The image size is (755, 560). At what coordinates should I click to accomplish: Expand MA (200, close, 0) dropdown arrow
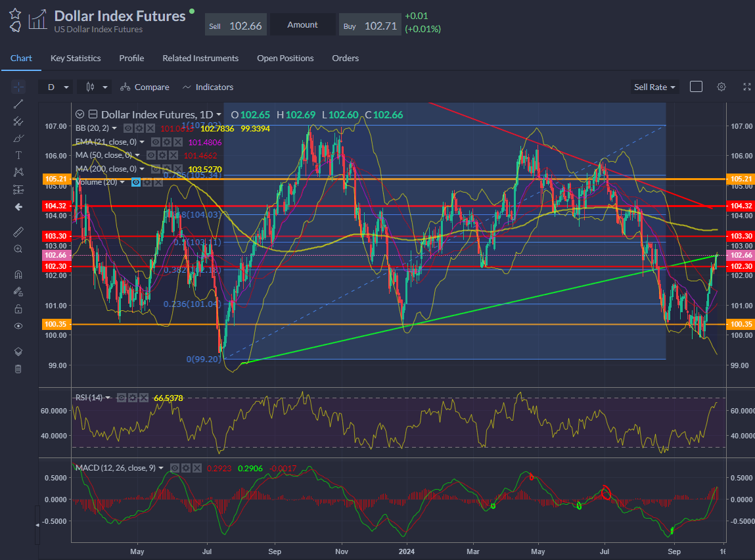[x=142, y=169]
